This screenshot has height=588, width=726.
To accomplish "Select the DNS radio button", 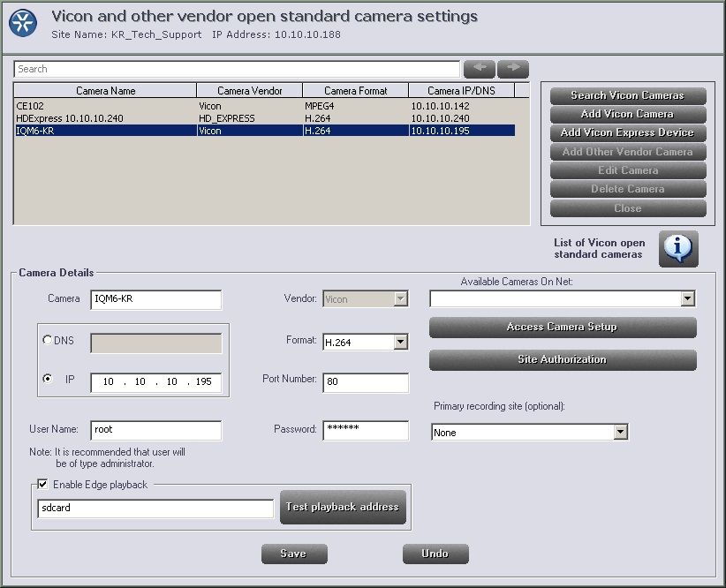I will click(x=47, y=340).
